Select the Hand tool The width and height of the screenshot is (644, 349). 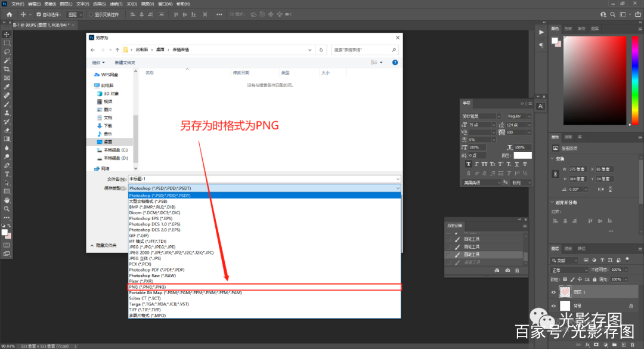tap(7, 200)
